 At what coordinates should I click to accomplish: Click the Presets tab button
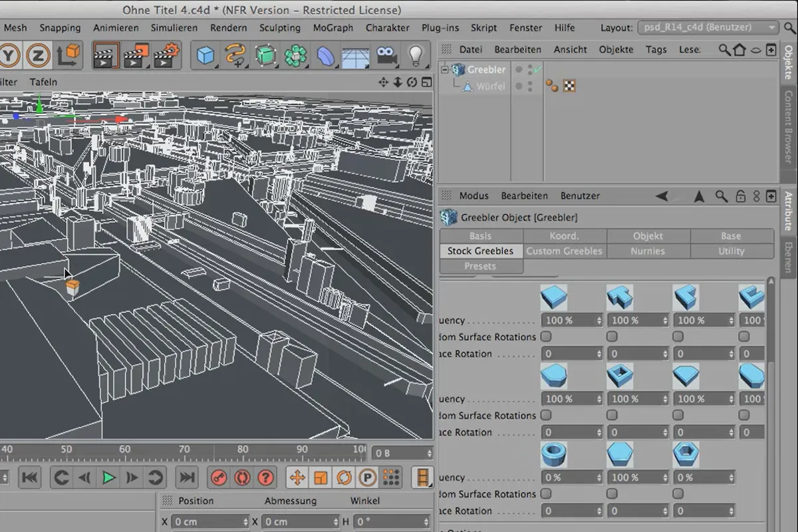481,266
